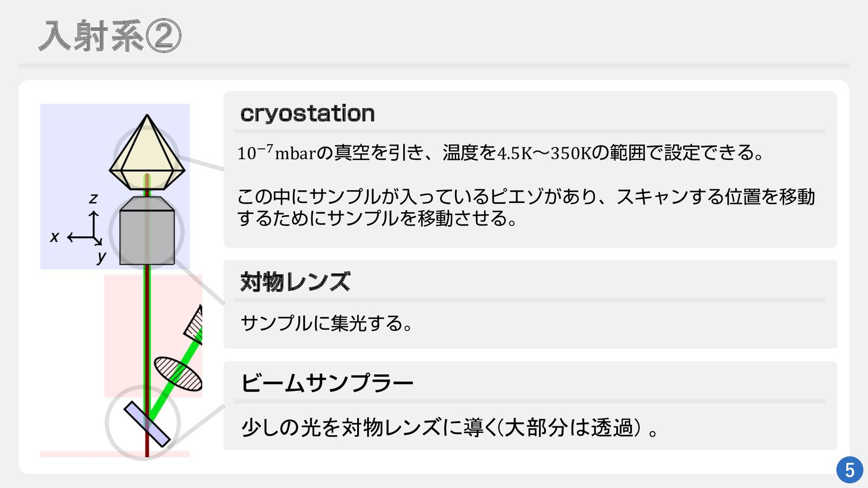This screenshot has height=488, width=868.
Task: Select the 対物レンズ heading
Action: pyautogui.click(x=295, y=282)
